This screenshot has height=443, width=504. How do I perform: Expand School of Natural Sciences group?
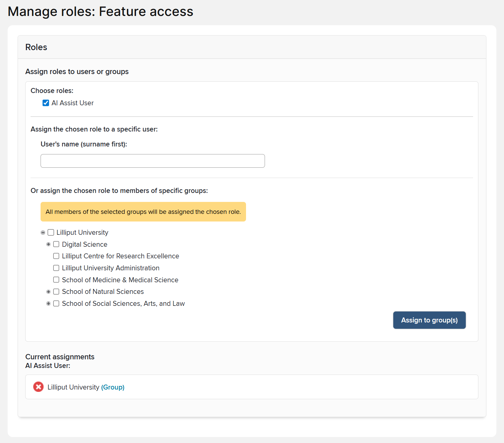(49, 292)
